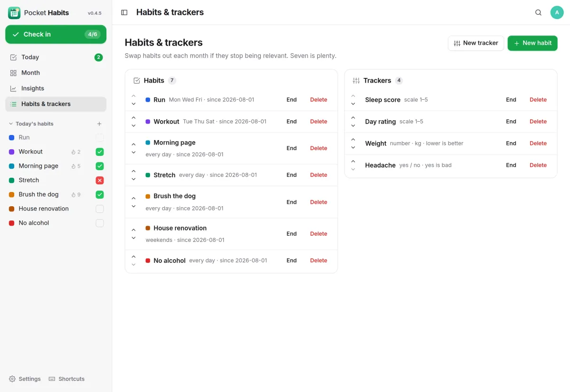Create a New tracker
Screen dimensions: 570x392
pyautogui.click(x=476, y=43)
